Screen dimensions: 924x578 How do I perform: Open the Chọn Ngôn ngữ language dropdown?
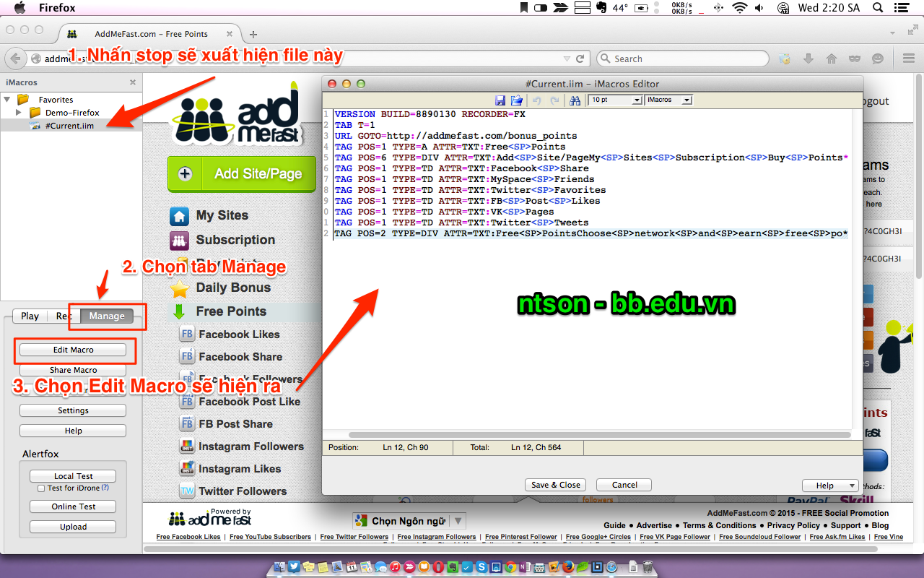tap(409, 521)
